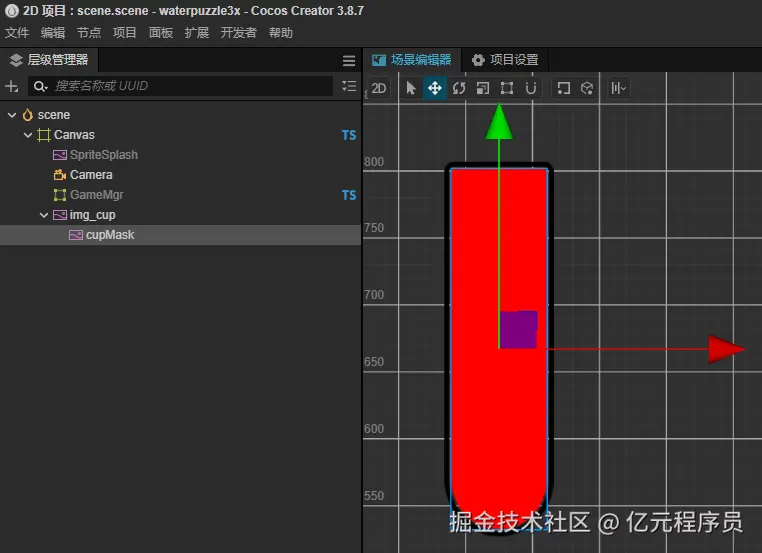Click the search type magnifier icon

pos(40,86)
